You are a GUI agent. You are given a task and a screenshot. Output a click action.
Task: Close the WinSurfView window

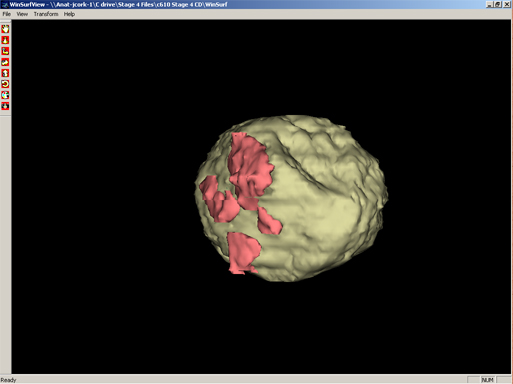[x=507, y=4]
